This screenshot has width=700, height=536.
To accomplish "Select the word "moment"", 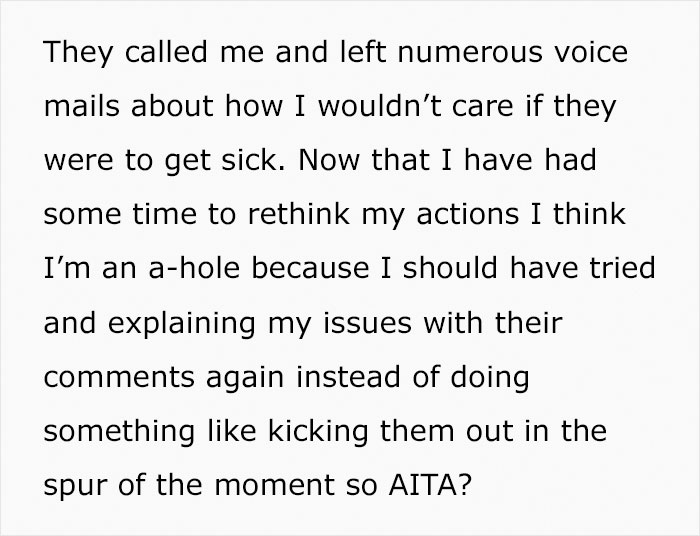I will point(274,486).
